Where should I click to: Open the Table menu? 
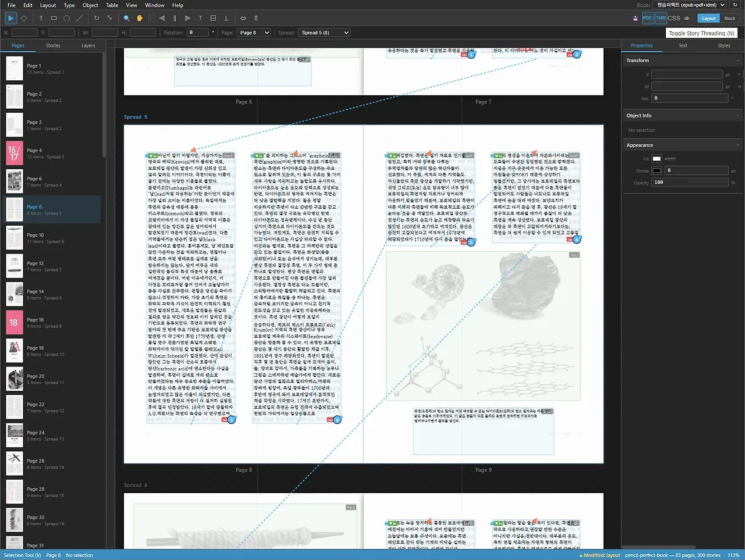(112, 5)
